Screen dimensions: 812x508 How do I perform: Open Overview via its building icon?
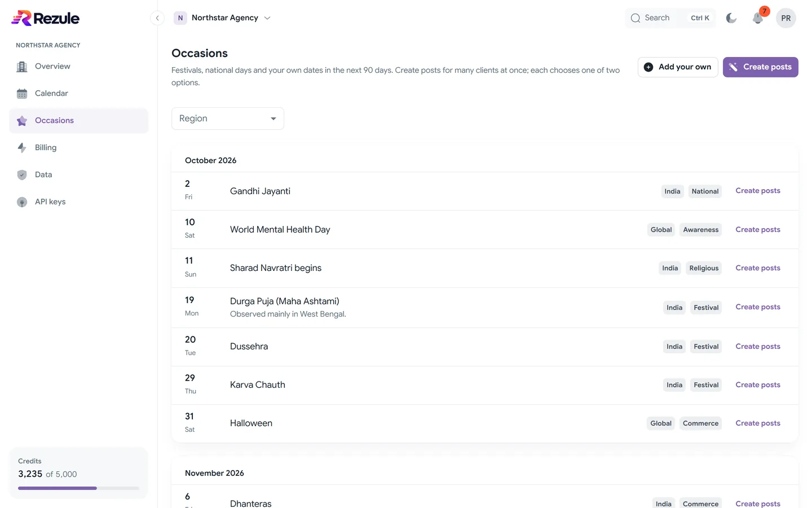point(22,67)
